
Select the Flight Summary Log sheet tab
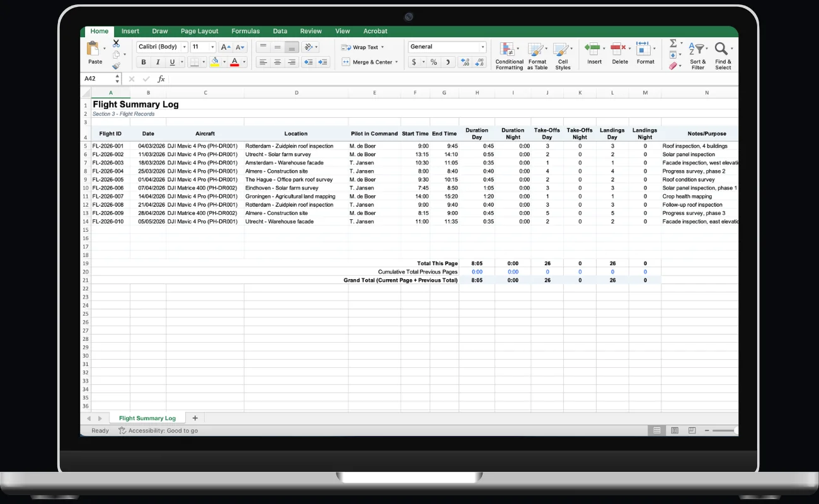coord(147,418)
